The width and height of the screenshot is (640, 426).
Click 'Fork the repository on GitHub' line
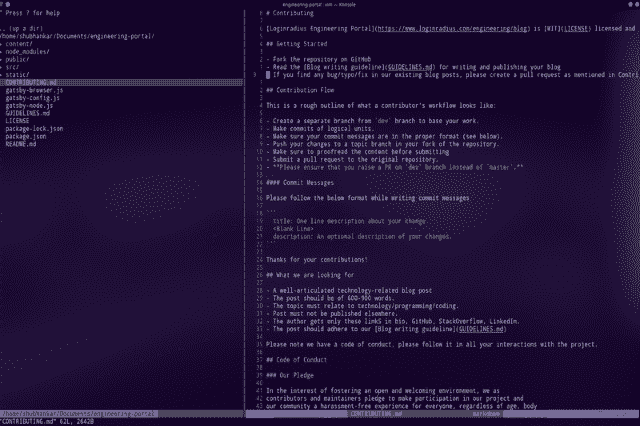[318, 59]
